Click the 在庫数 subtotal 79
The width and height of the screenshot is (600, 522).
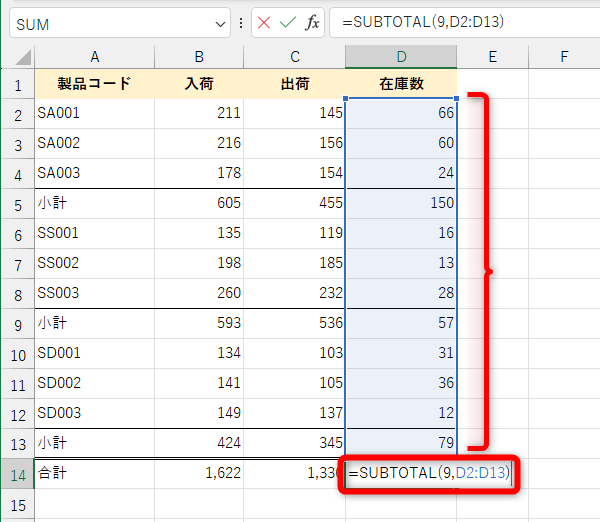(401, 443)
